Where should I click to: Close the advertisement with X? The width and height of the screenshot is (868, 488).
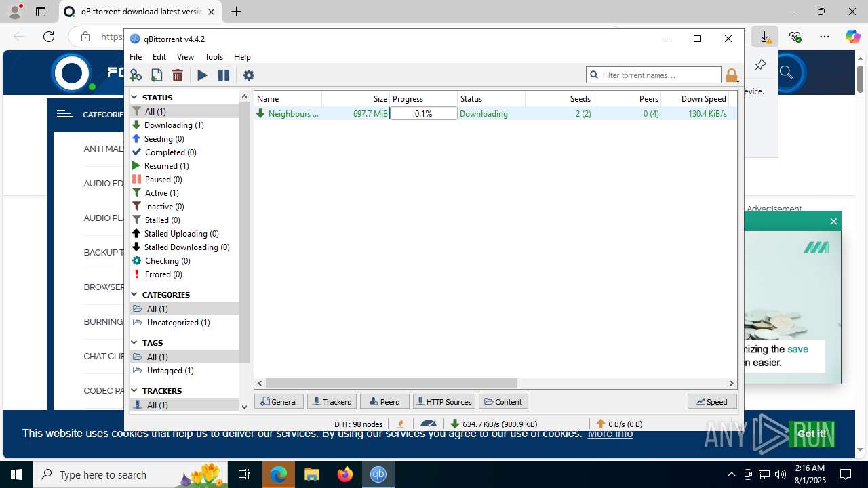coord(833,221)
